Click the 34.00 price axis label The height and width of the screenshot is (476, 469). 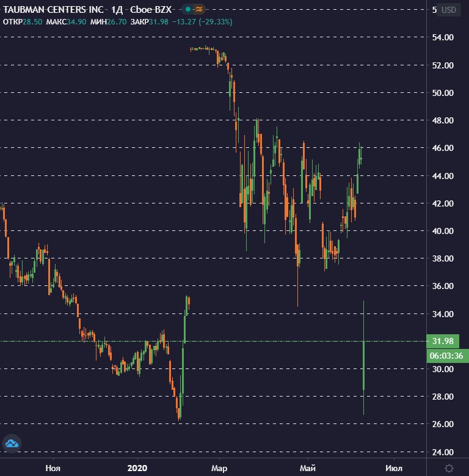pyautogui.click(x=443, y=314)
